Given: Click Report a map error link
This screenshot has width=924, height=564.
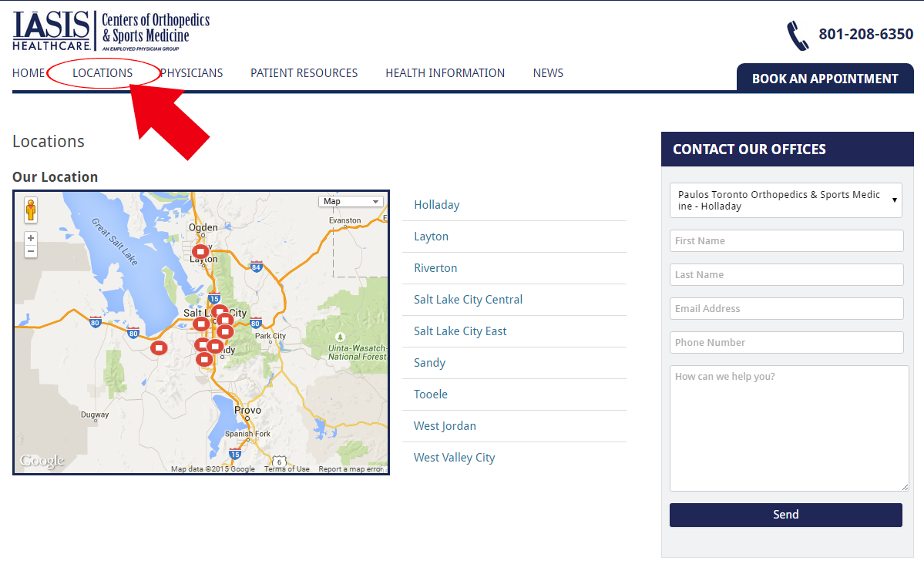Looking at the screenshot, I should [351, 469].
